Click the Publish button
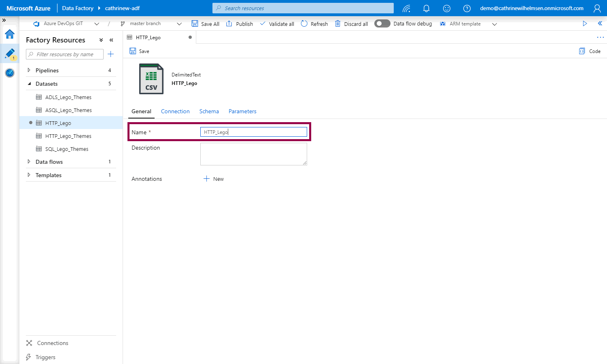Image resolution: width=607 pixels, height=364 pixels. [x=240, y=24]
